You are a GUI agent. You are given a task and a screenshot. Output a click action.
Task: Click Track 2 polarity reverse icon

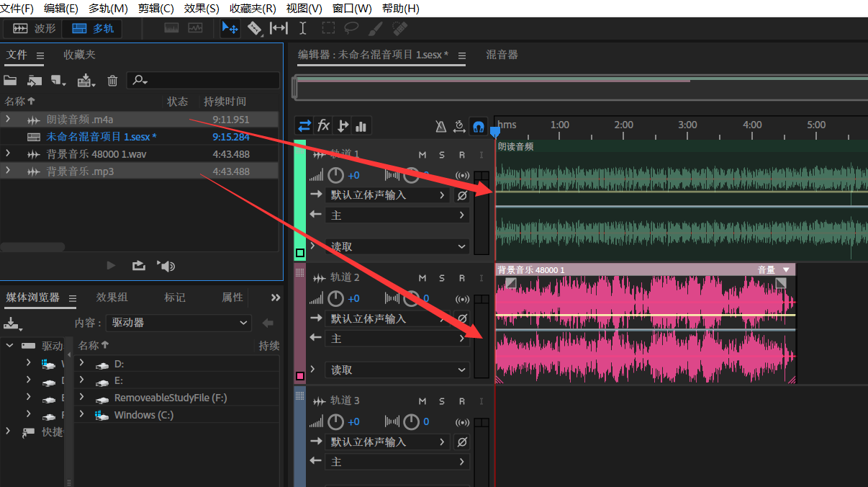click(462, 318)
